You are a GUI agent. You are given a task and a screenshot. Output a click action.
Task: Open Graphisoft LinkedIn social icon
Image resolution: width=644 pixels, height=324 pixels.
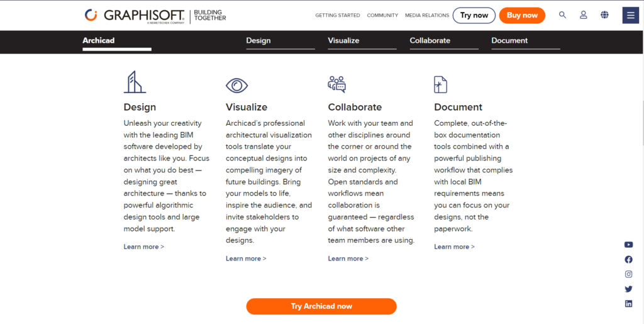pyautogui.click(x=628, y=304)
